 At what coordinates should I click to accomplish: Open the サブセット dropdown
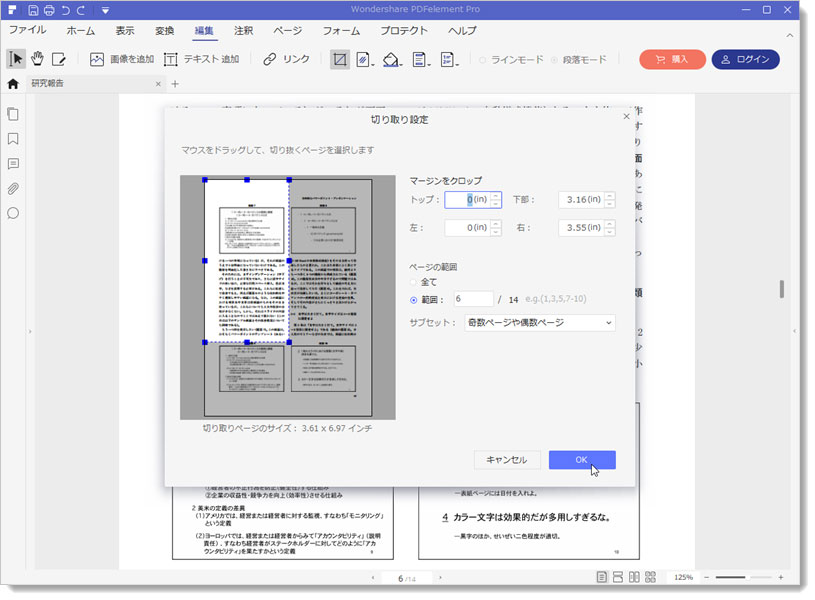(x=540, y=323)
